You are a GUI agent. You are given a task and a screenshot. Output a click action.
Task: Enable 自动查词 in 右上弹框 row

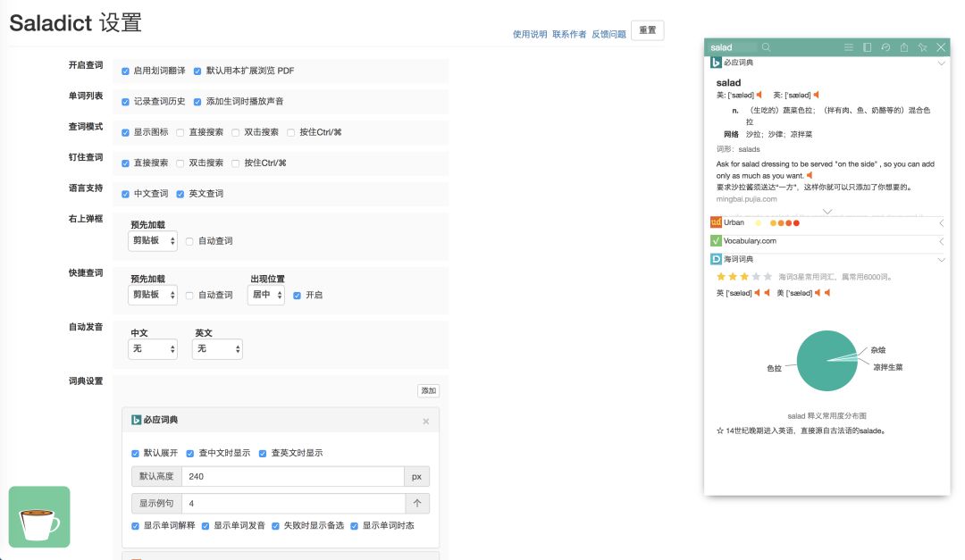click(189, 241)
